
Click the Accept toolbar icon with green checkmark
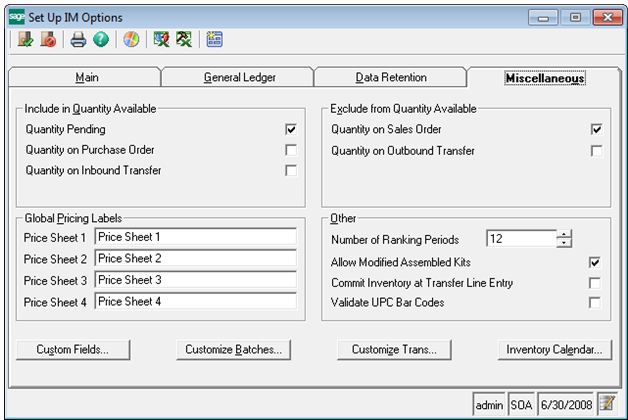tap(25, 40)
